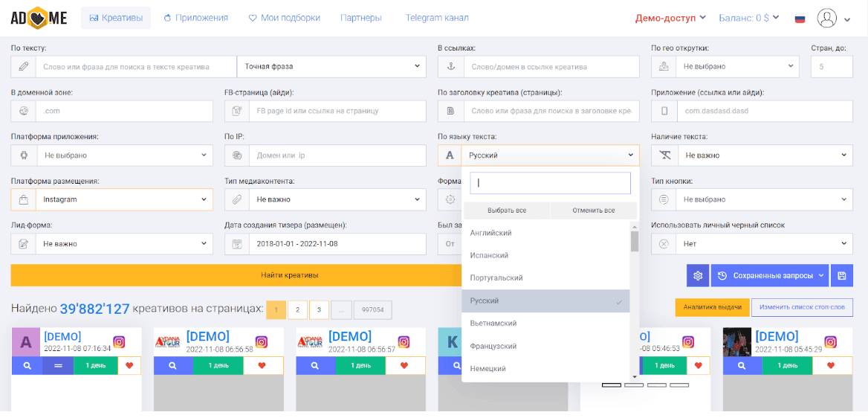868x418 pixels.
Task: Click magnifier icon on second creative card
Action: 172,365
